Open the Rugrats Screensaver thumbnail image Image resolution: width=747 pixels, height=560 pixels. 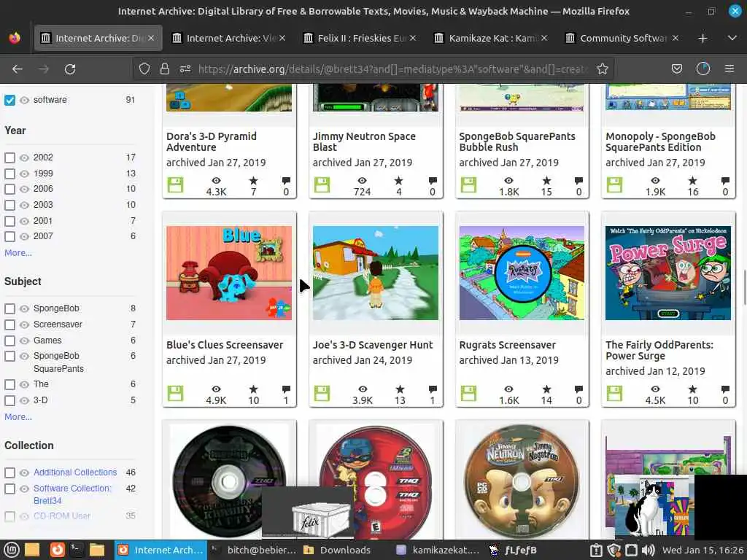coord(522,273)
